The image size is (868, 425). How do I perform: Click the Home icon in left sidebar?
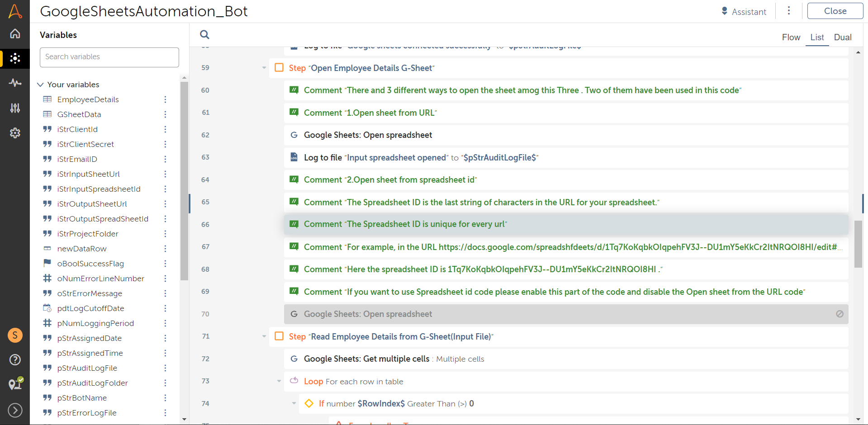click(x=15, y=34)
